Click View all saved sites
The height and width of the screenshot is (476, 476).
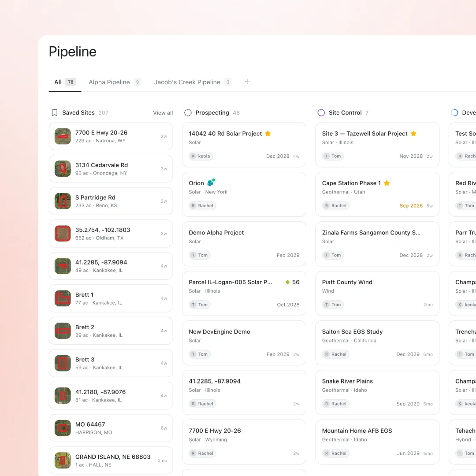coord(163,113)
